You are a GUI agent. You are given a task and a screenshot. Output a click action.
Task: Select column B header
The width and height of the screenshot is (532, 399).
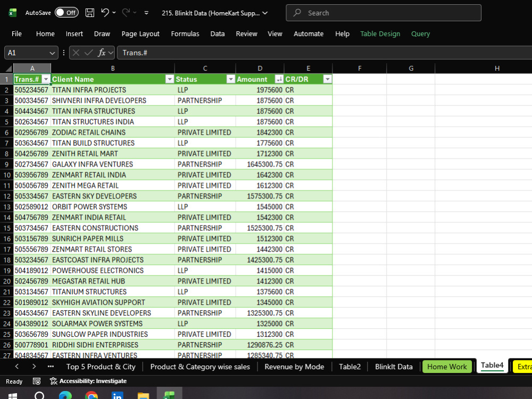(113, 69)
